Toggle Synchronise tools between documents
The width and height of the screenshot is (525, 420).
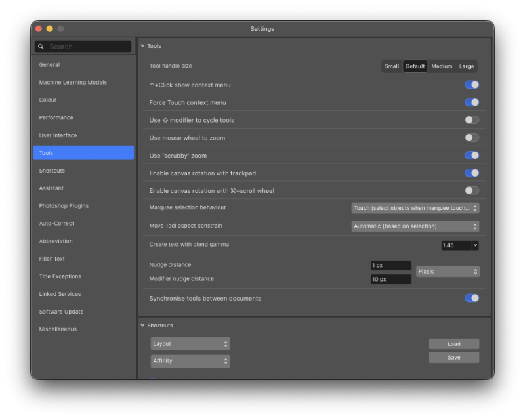click(x=471, y=298)
